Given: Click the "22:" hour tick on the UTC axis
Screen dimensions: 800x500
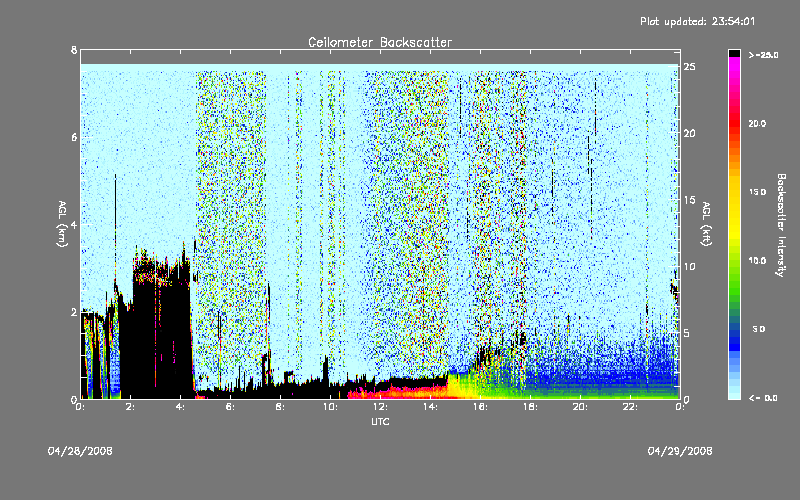Looking at the screenshot, I should (x=630, y=407).
